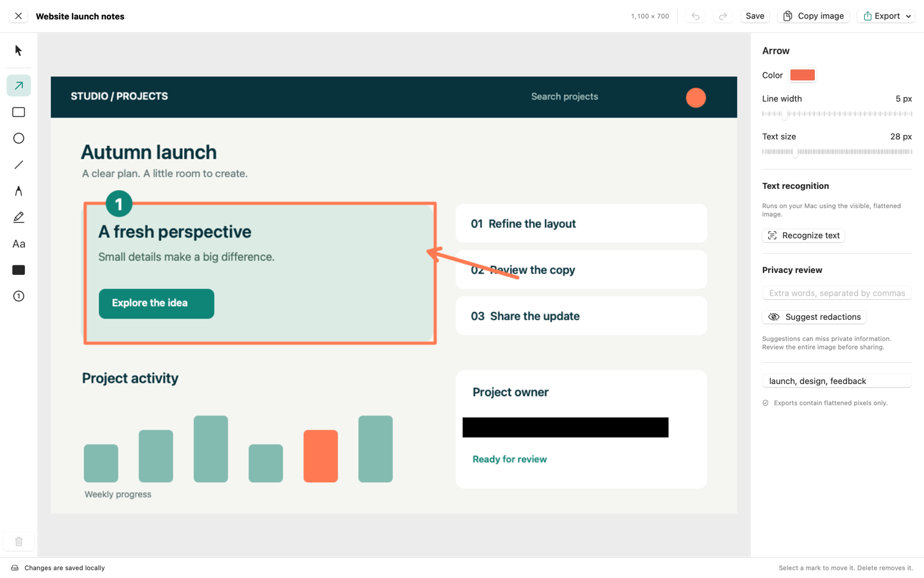Choose the Rectangle shape tool

tap(19, 112)
